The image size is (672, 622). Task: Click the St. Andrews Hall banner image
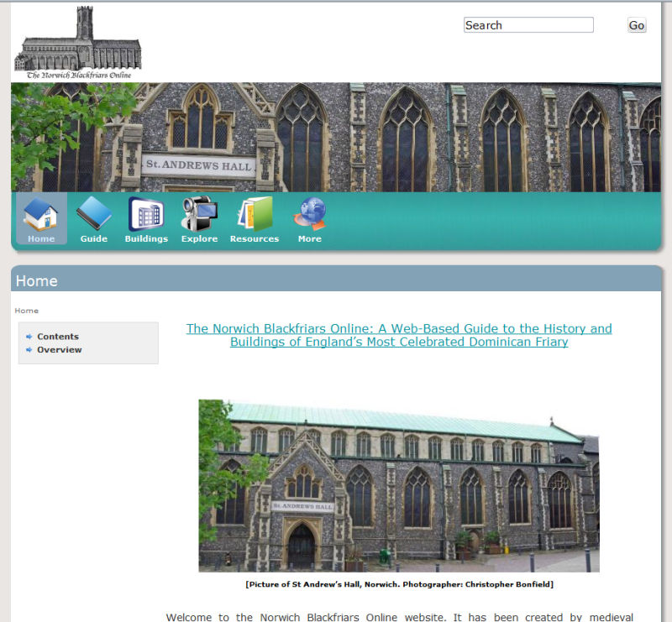pyautogui.click(x=336, y=137)
